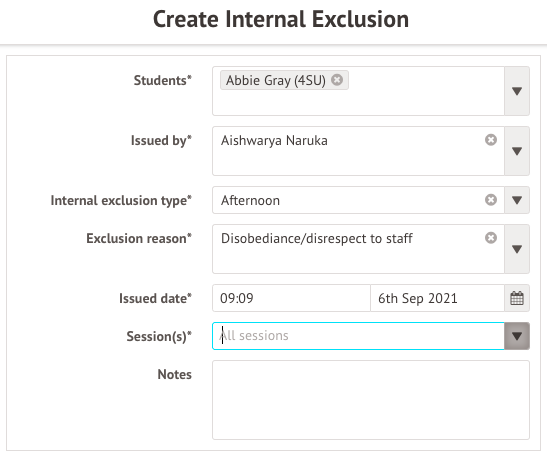This screenshot has width=547, height=459.
Task: Click the Aishwarya Naruka text in Issued by
Action: click(x=274, y=141)
